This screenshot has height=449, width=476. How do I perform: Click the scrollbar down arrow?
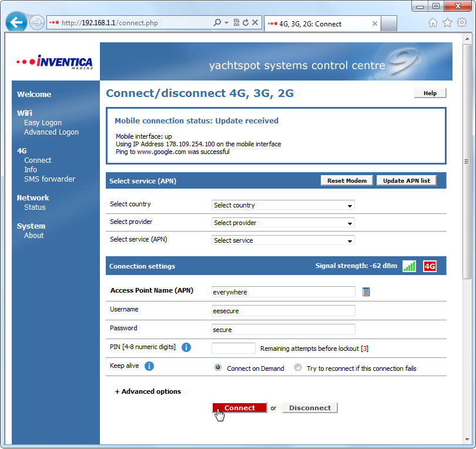(x=467, y=440)
